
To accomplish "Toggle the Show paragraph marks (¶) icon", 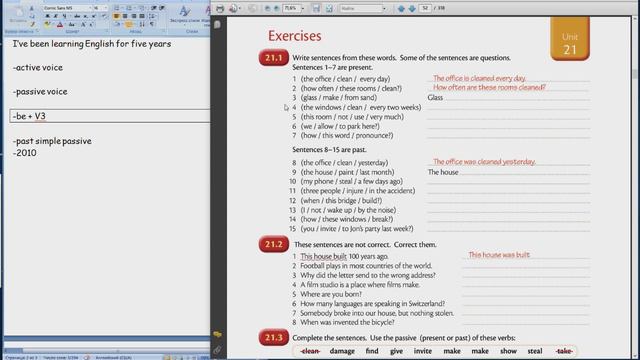I will coord(152,24).
